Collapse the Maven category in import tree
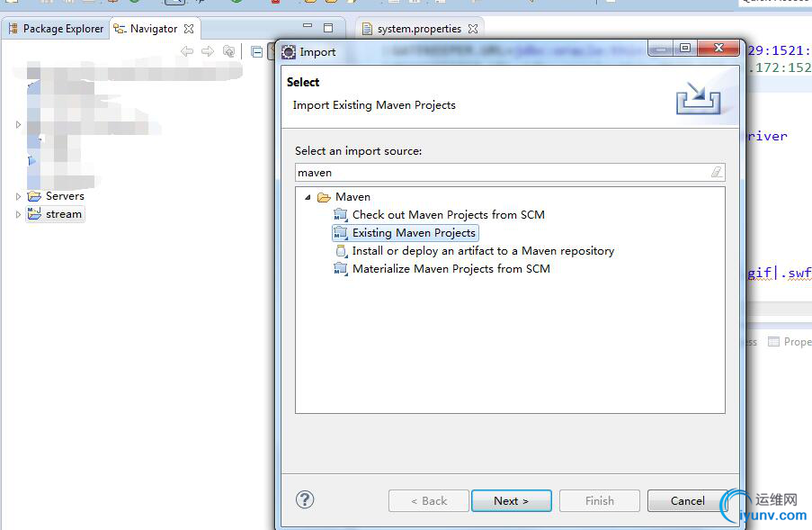The image size is (812, 530). tap(308, 197)
